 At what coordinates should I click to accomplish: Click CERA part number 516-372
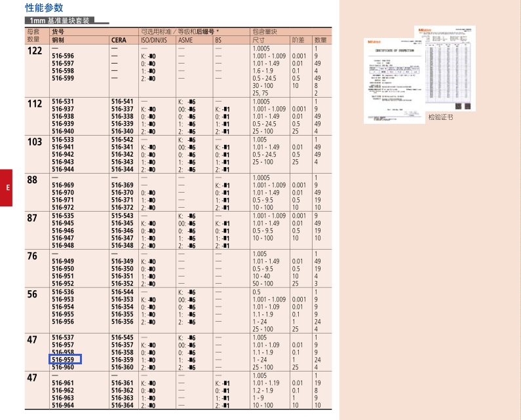point(123,207)
